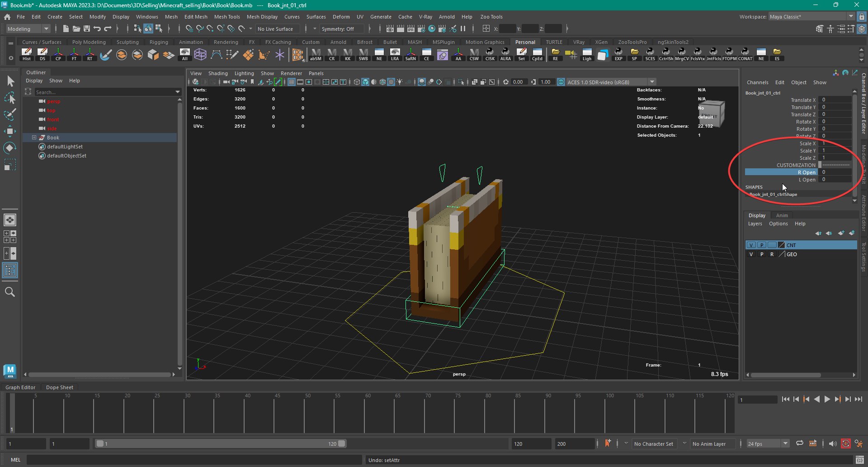The width and height of the screenshot is (868, 467).
Task: Click the play forwards button
Action: (827, 399)
